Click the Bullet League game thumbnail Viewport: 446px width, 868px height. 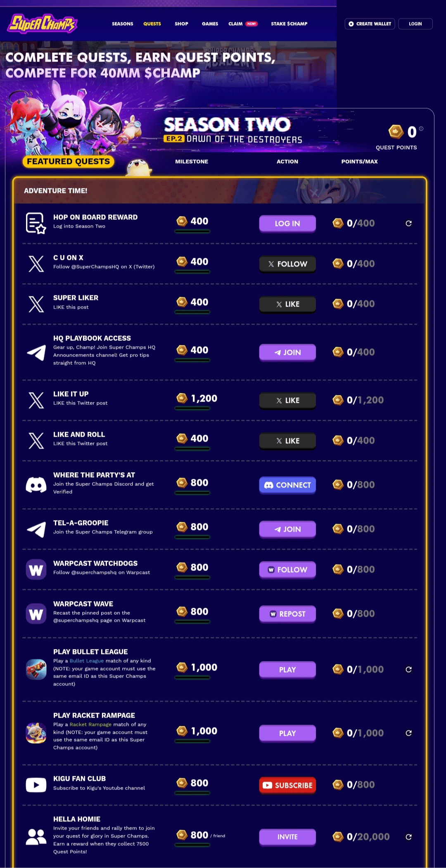point(36,669)
